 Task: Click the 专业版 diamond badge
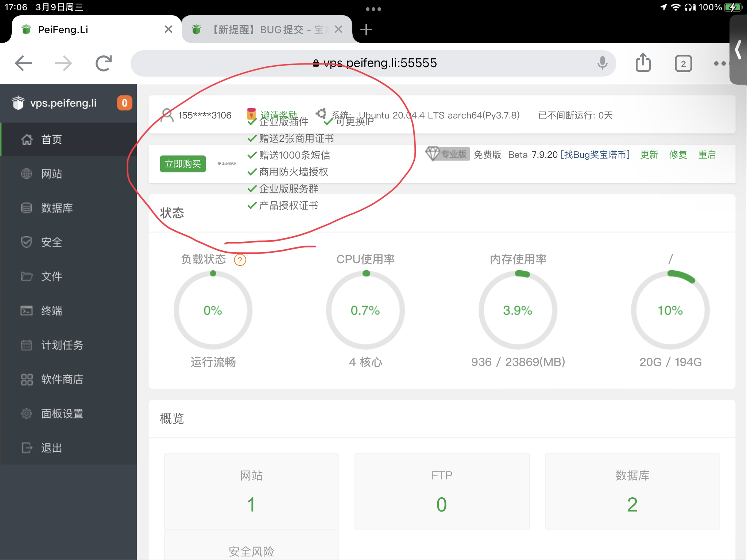point(448,154)
